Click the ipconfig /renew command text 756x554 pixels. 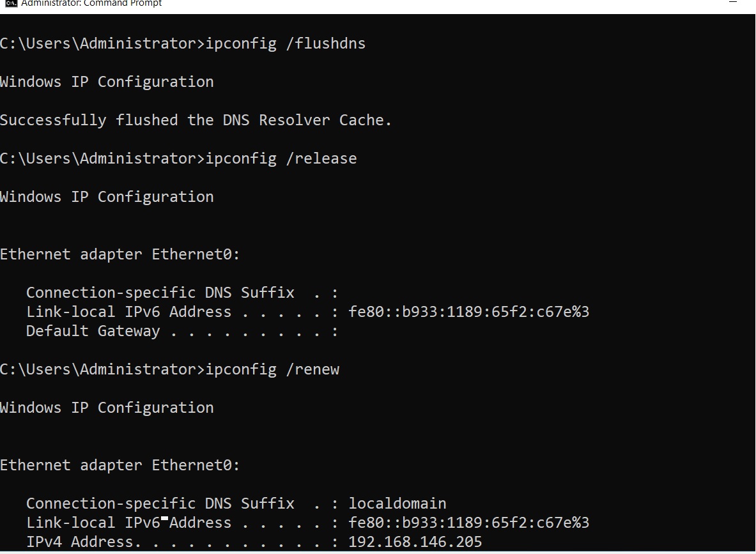(273, 369)
